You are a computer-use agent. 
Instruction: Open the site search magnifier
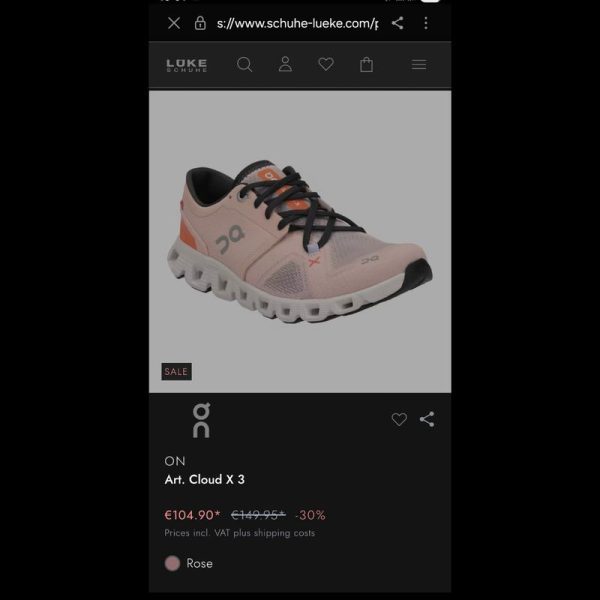click(x=245, y=64)
